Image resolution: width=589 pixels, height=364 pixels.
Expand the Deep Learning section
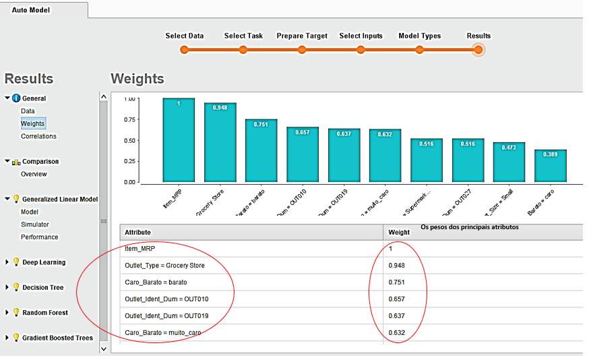tap(7, 262)
